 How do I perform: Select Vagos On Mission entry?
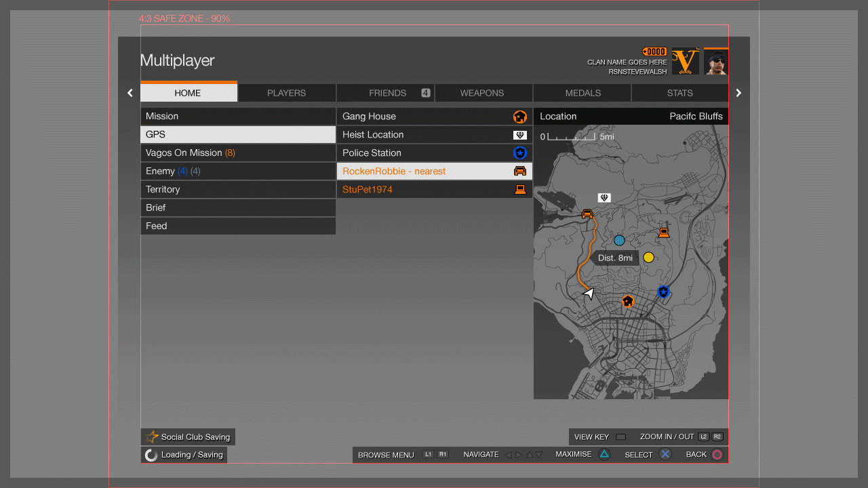tap(237, 153)
